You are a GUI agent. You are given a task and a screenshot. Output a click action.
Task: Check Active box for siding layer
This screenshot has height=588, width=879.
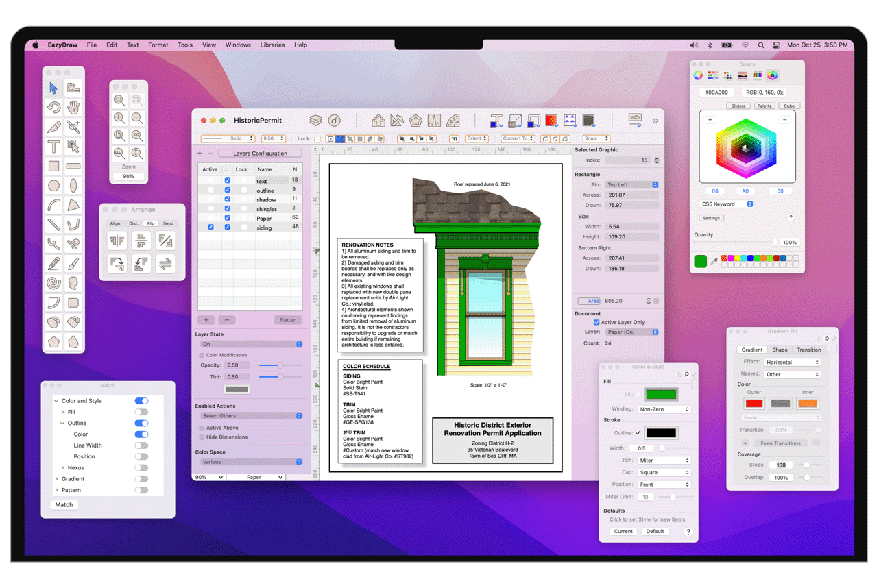tap(210, 227)
